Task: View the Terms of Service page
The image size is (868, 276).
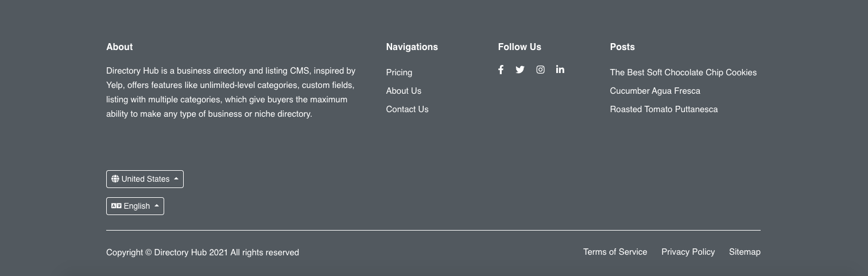Action: [x=615, y=252]
